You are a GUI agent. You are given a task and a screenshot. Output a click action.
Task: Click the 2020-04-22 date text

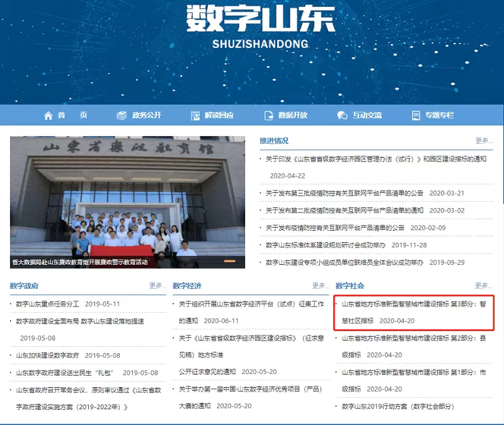click(287, 176)
